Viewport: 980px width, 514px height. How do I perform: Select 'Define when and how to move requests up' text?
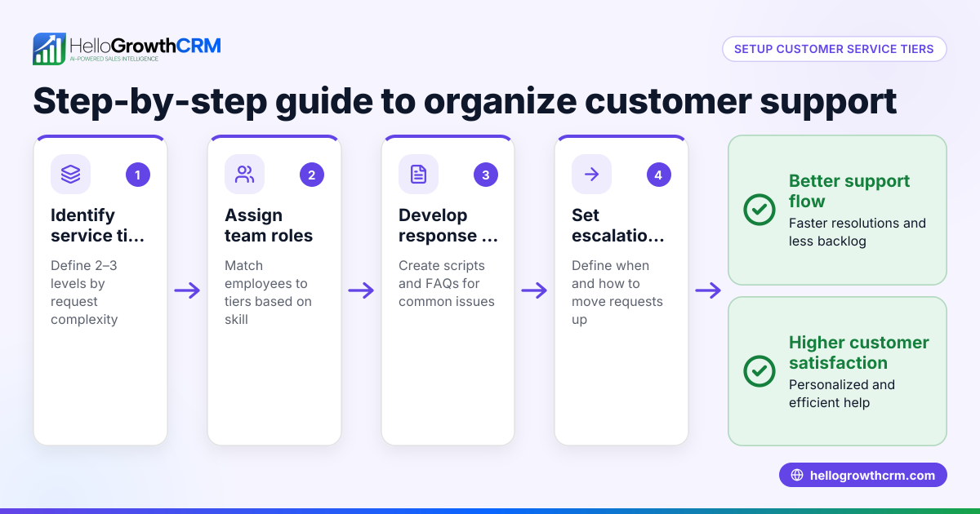[617, 292]
